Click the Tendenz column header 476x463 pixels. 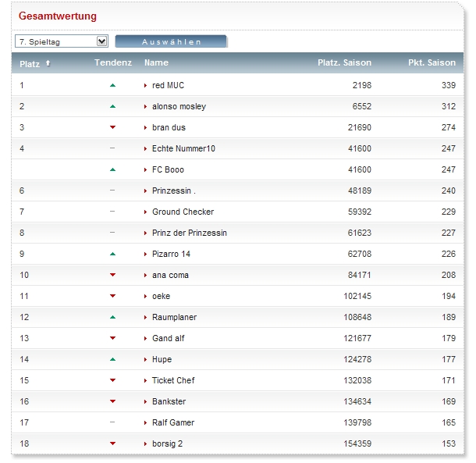pyautogui.click(x=112, y=62)
